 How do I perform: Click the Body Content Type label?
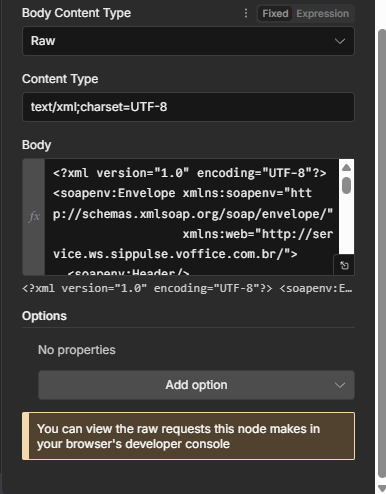[76, 13]
